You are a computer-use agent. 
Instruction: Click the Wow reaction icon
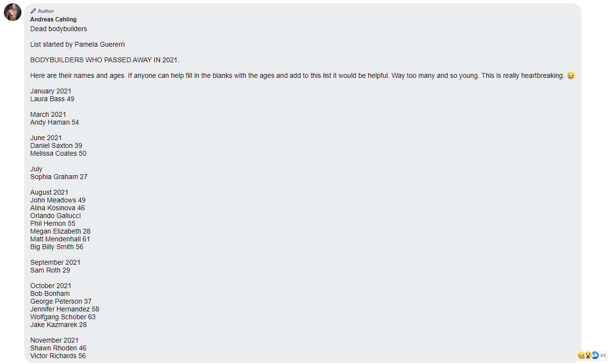588,356
